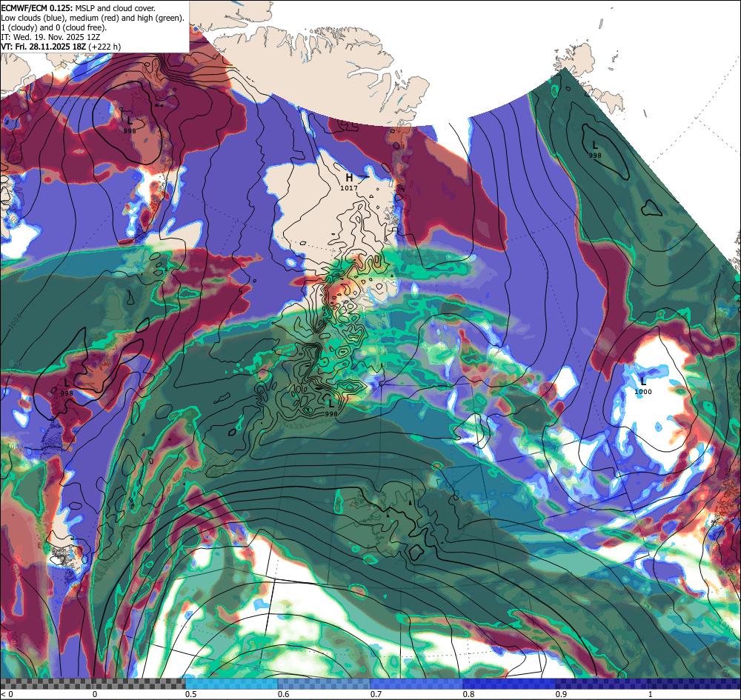Click the '0.7' legend label
The image size is (741, 700).
click(376, 694)
